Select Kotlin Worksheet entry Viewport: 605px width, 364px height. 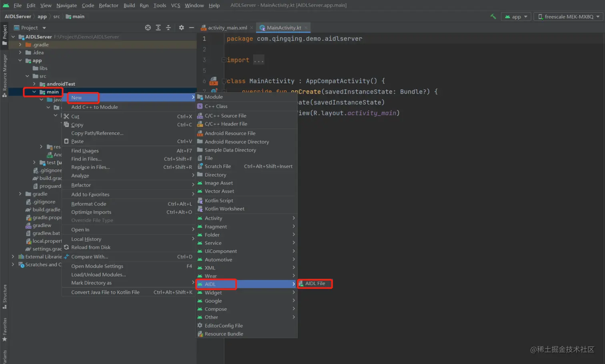click(x=246, y=209)
